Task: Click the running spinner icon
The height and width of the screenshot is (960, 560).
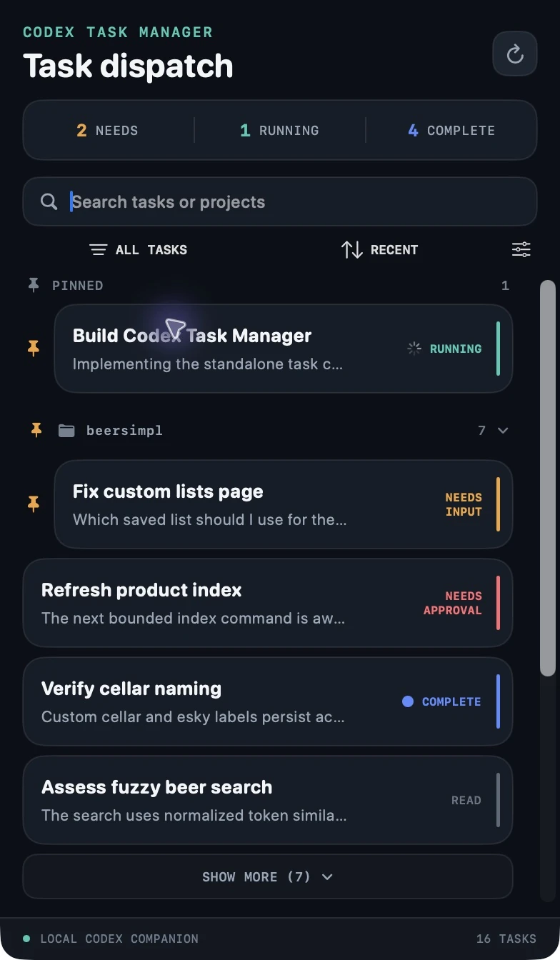Action: pos(414,349)
